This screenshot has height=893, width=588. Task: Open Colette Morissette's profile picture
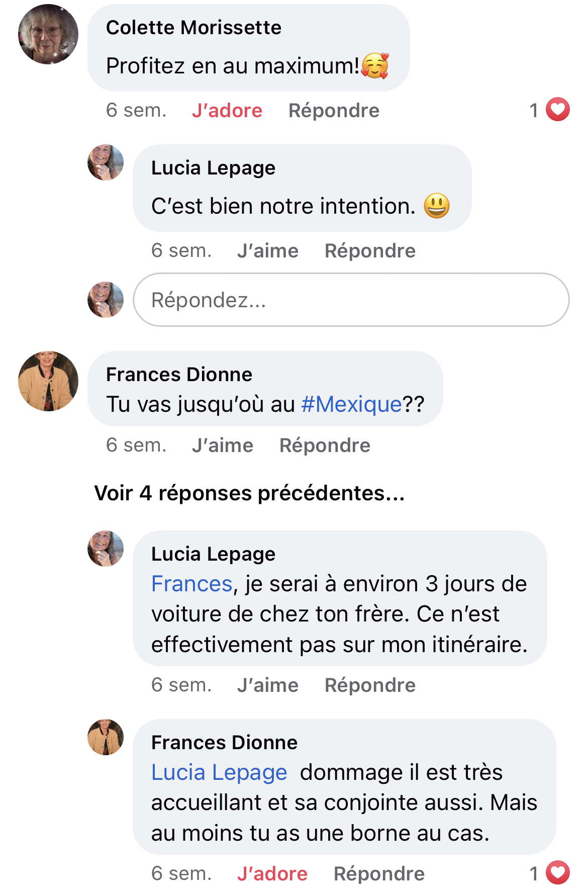[x=48, y=34]
